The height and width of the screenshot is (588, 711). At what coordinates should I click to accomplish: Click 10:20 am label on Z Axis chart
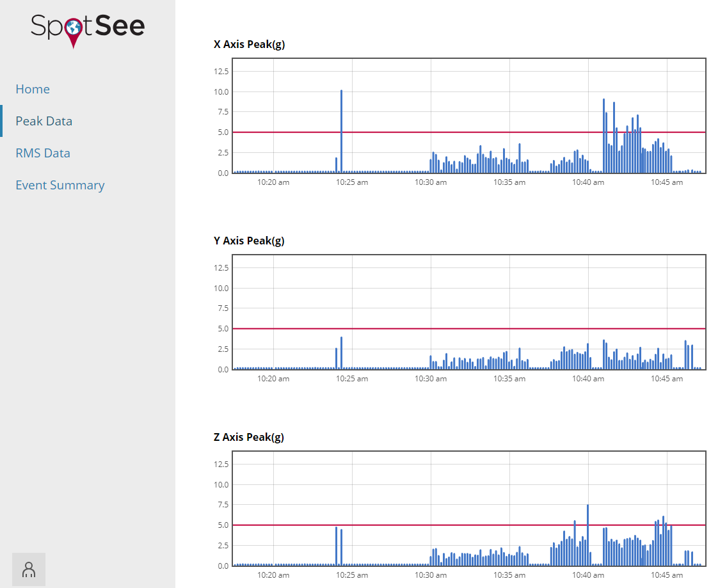pyautogui.click(x=273, y=575)
